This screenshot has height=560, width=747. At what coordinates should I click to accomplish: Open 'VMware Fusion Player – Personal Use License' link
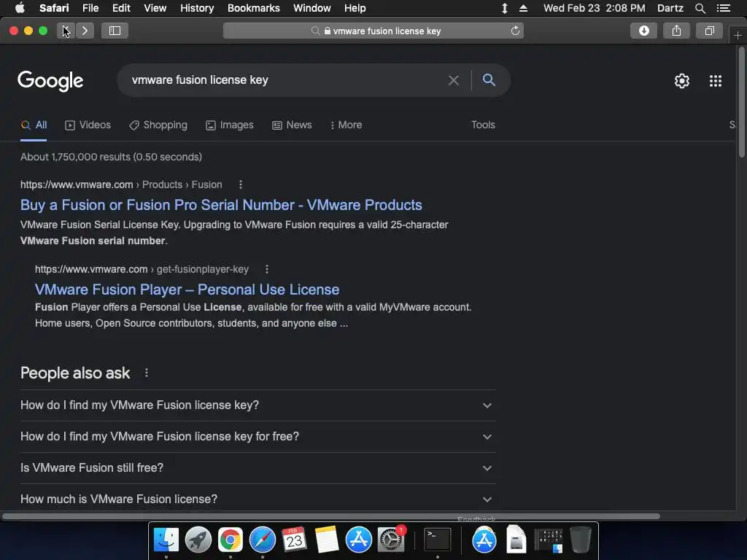pos(187,289)
